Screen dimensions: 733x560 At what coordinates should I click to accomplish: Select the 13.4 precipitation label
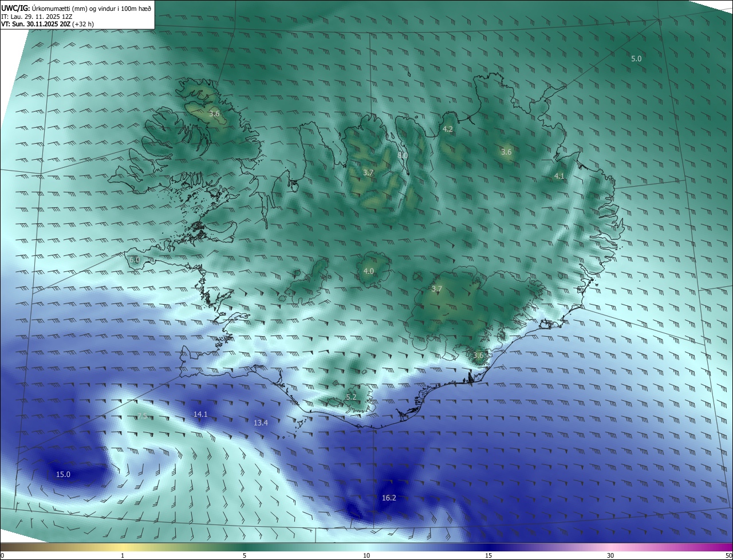point(261,423)
